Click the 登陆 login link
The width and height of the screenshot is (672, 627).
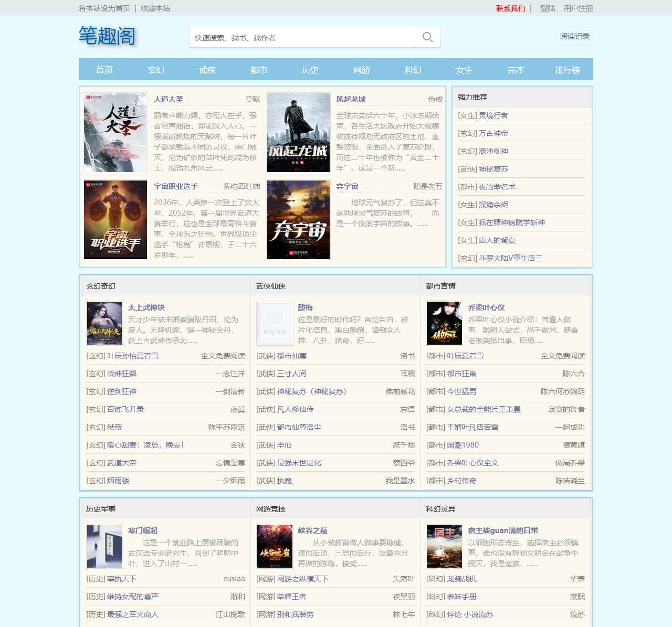coord(548,8)
